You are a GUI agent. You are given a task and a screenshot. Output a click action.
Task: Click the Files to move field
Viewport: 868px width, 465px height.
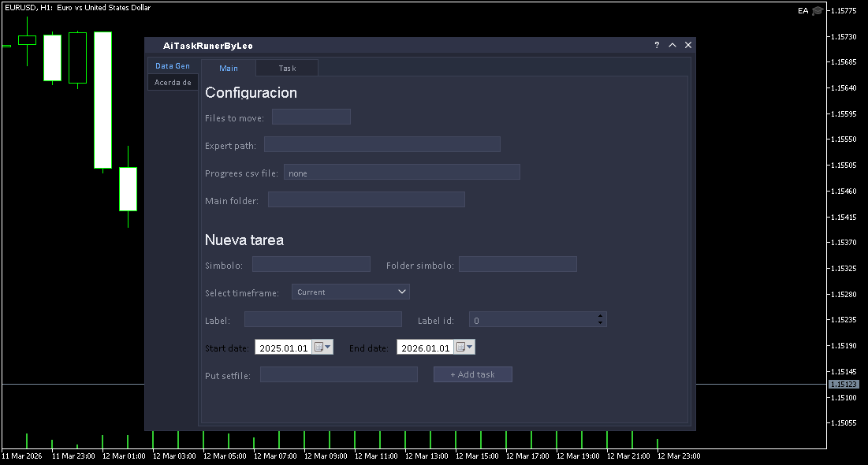click(311, 117)
